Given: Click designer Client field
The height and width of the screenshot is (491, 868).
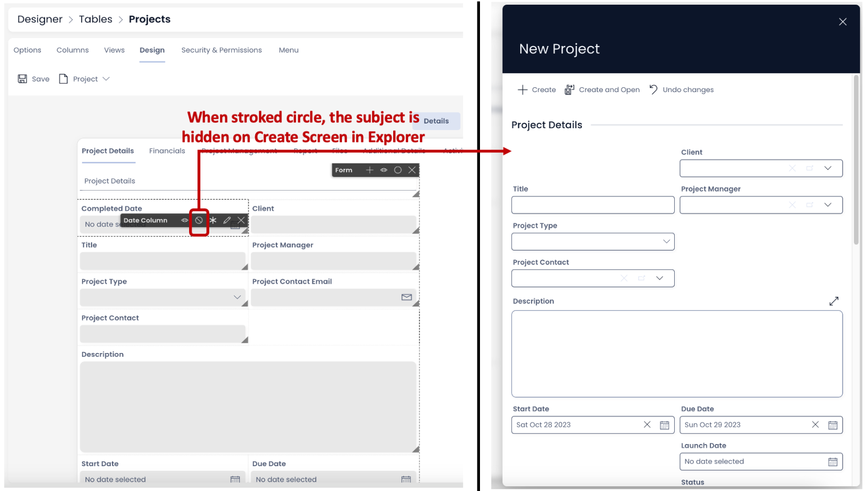Looking at the screenshot, I should [333, 224].
